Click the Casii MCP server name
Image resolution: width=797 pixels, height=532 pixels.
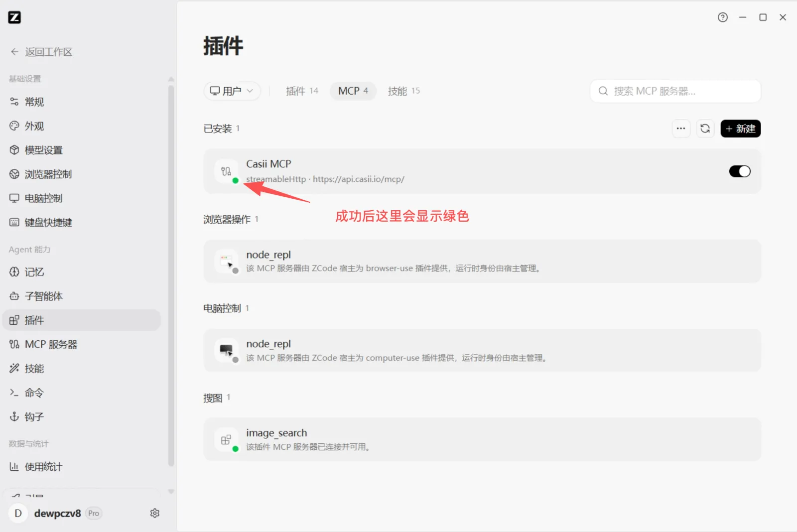[x=268, y=164]
